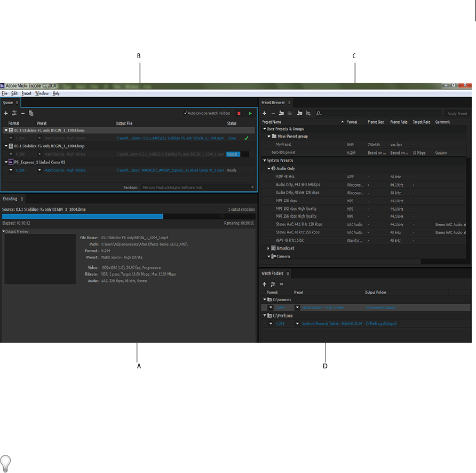
Task: Open the Window menu
Action: (x=42, y=93)
